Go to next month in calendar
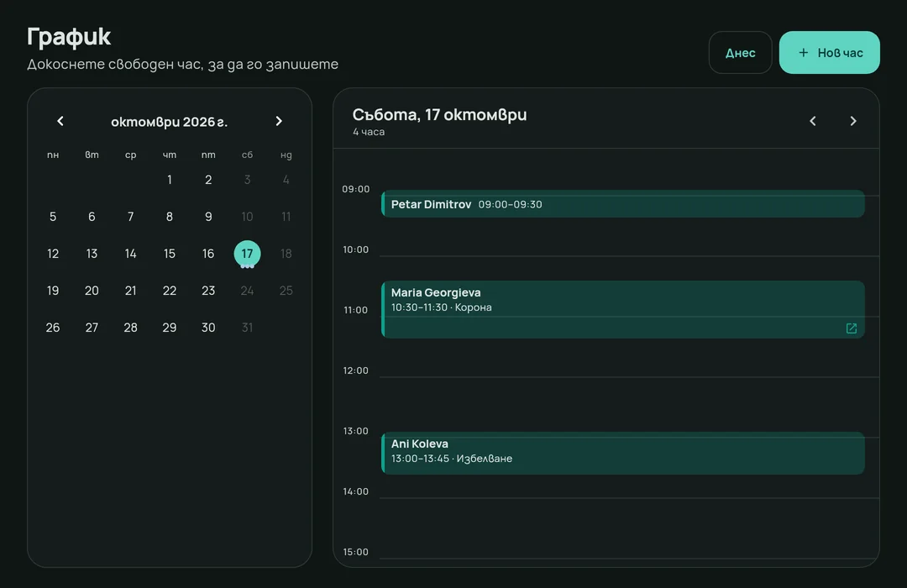907x588 pixels. click(x=279, y=121)
